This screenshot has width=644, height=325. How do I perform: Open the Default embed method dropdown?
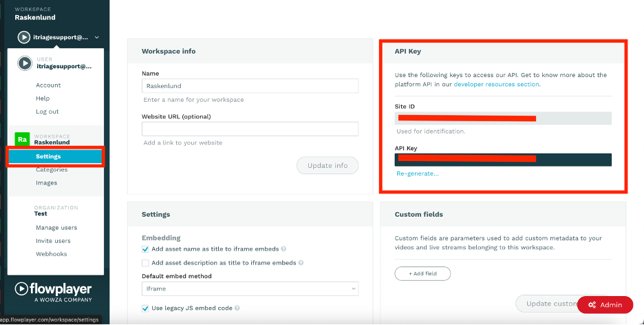(250, 289)
